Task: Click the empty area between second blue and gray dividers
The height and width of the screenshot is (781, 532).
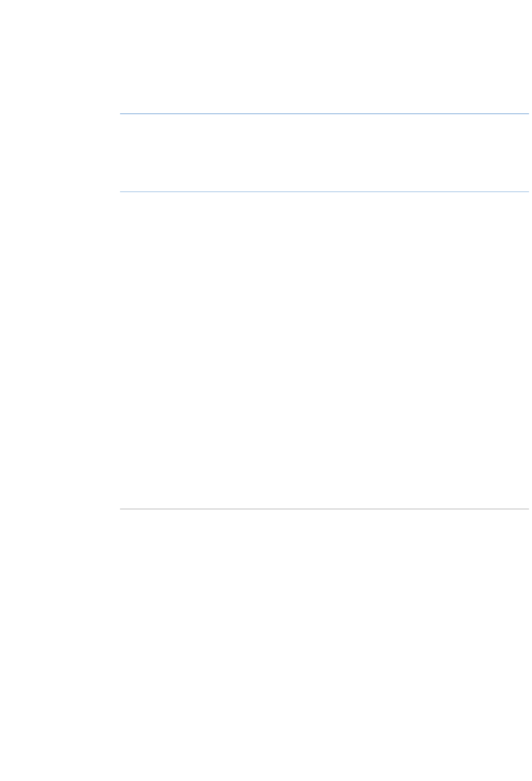Action: [324, 350]
